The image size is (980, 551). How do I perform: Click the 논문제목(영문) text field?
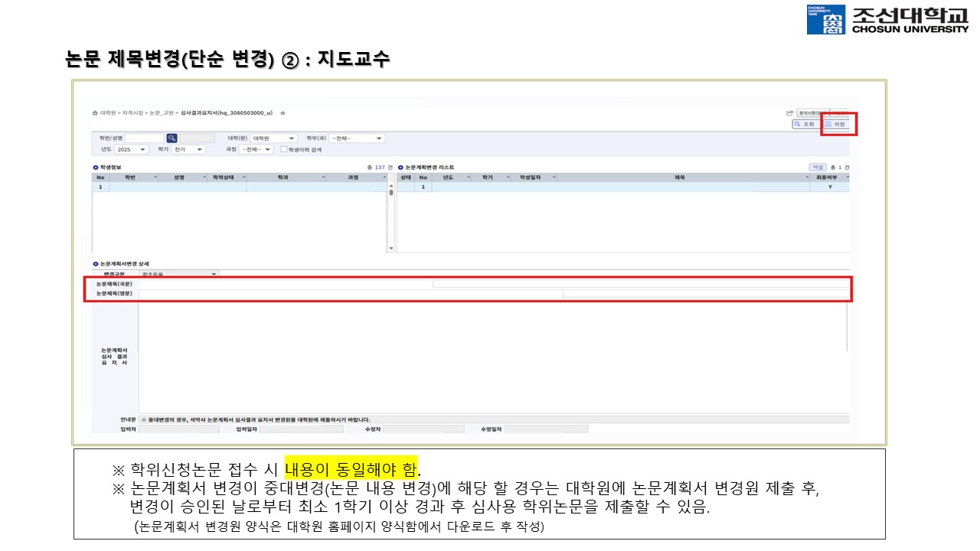pos(350,293)
